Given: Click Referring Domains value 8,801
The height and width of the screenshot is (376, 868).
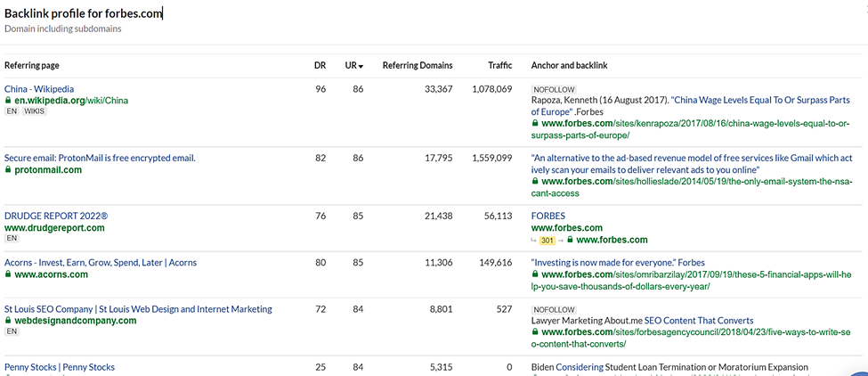Looking at the screenshot, I should tap(441, 309).
